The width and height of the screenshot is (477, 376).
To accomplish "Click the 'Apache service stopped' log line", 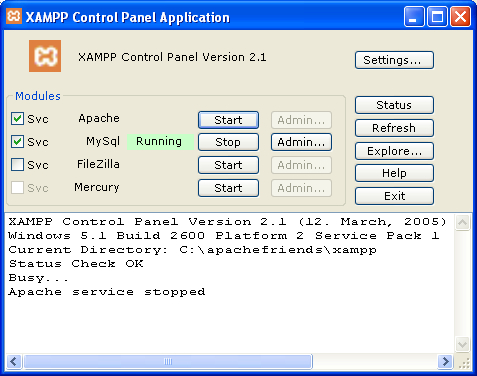I will pyautogui.click(x=107, y=292).
